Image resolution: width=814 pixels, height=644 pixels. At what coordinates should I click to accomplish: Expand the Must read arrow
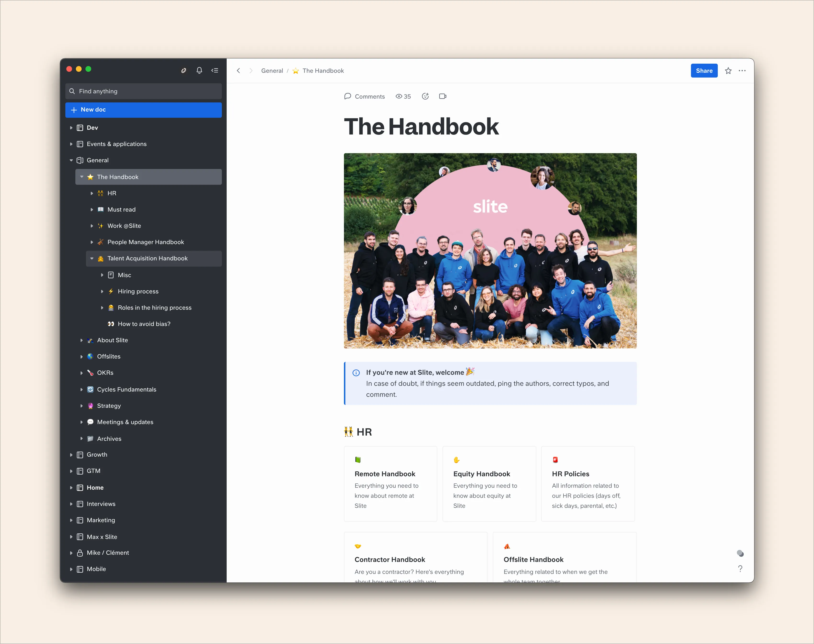[92, 210]
